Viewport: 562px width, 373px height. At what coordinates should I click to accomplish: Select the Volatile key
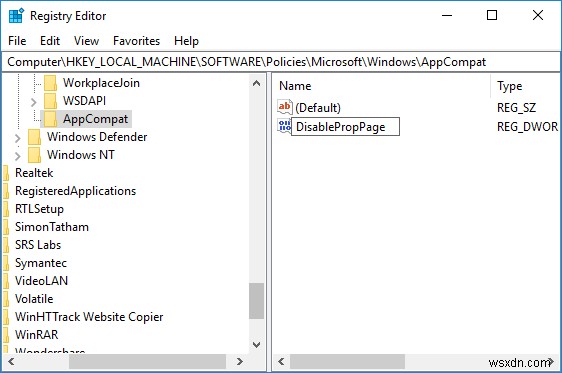pyautogui.click(x=34, y=299)
